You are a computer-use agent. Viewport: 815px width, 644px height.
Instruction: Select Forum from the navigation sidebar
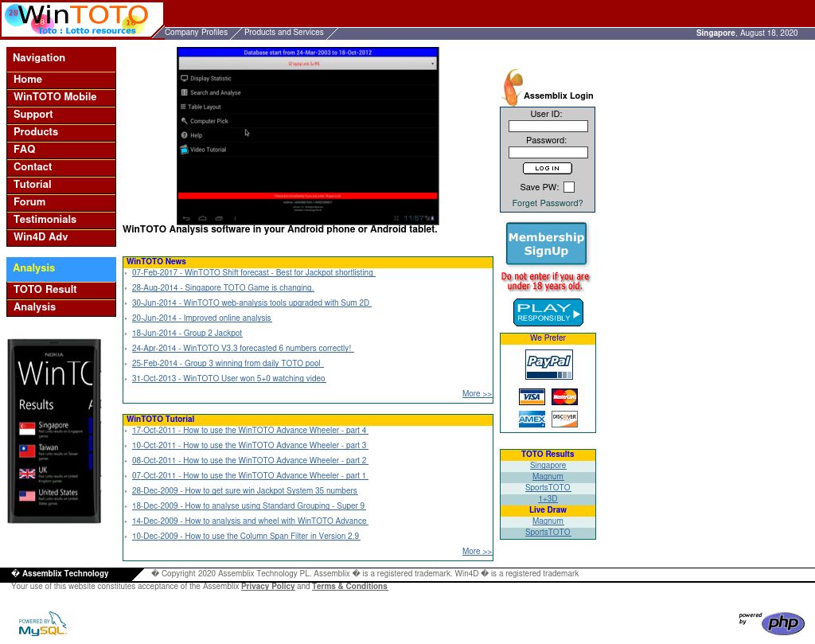tap(29, 202)
